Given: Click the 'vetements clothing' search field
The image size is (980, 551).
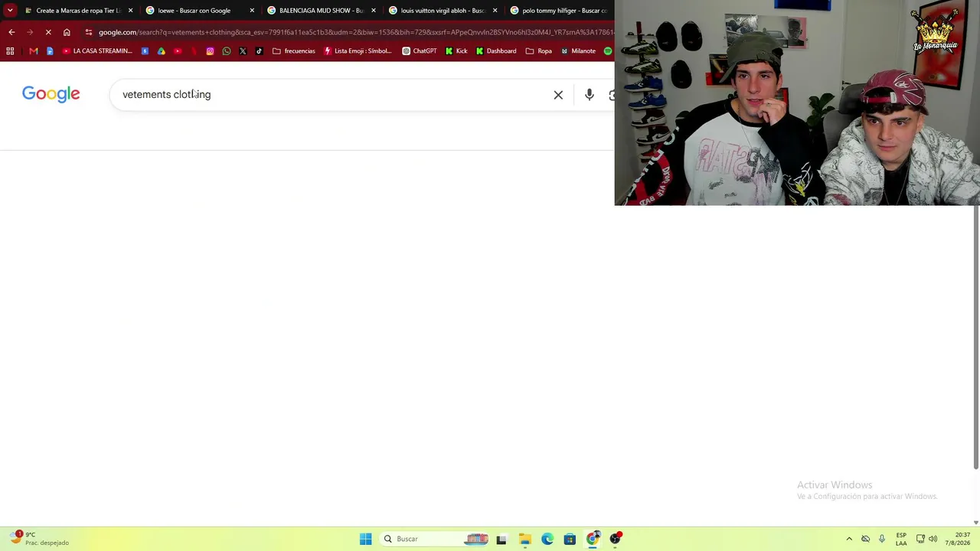Looking at the screenshot, I should 333,94.
